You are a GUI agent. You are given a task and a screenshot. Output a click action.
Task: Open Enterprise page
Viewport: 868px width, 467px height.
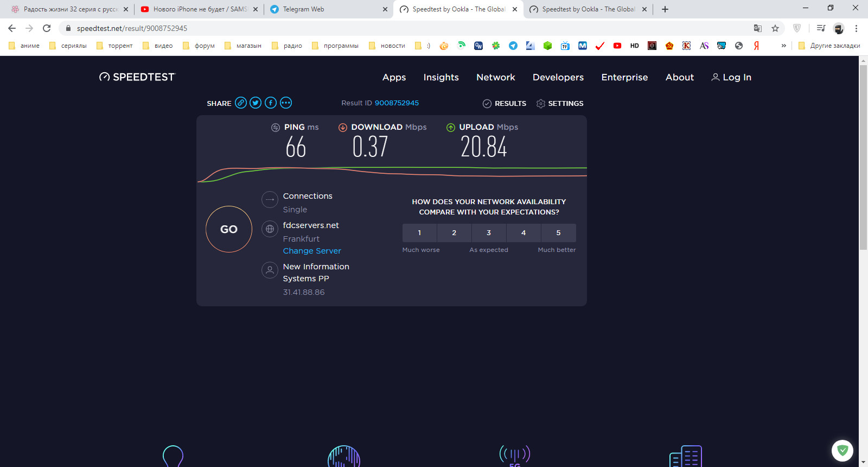624,77
